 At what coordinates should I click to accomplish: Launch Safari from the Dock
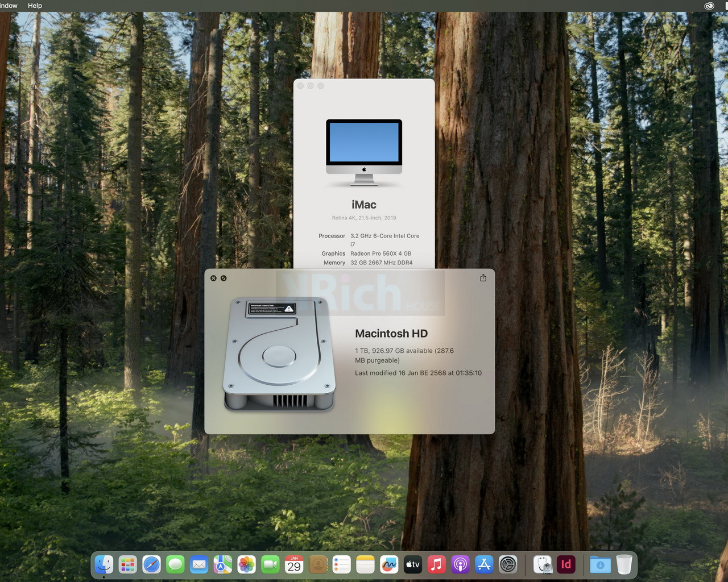click(151, 564)
